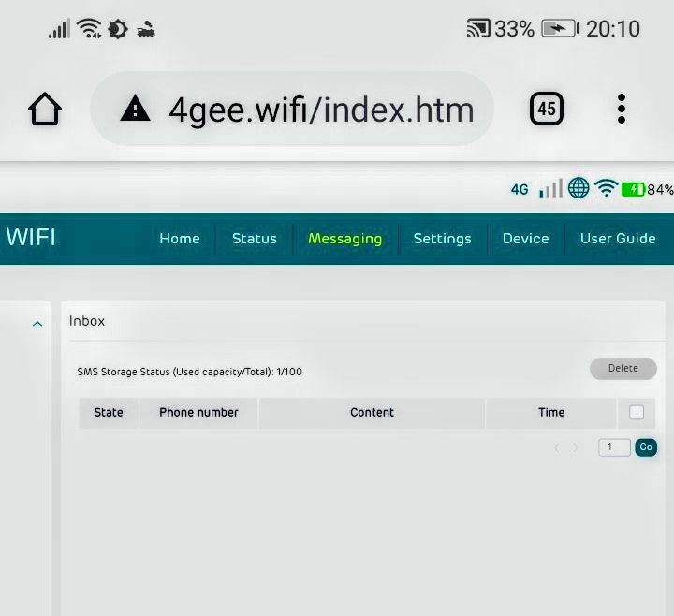Click the Delete button
This screenshot has height=616, width=674.
coord(623,369)
